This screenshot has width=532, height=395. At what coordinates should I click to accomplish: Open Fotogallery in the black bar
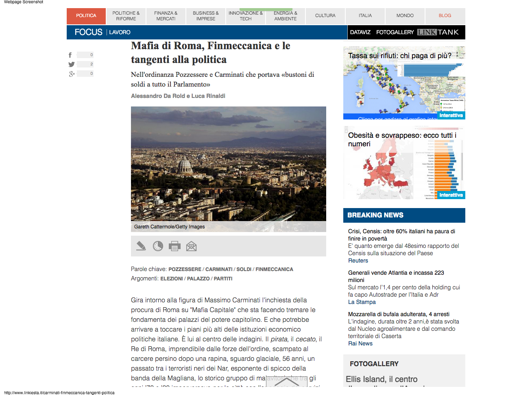pyautogui.click(x=395, y=32)
